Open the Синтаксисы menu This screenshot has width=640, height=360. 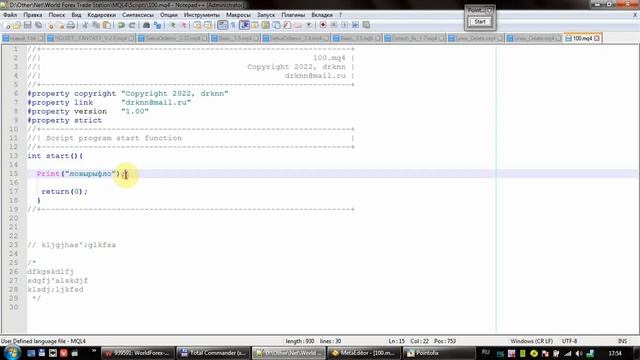coord(138,15)
